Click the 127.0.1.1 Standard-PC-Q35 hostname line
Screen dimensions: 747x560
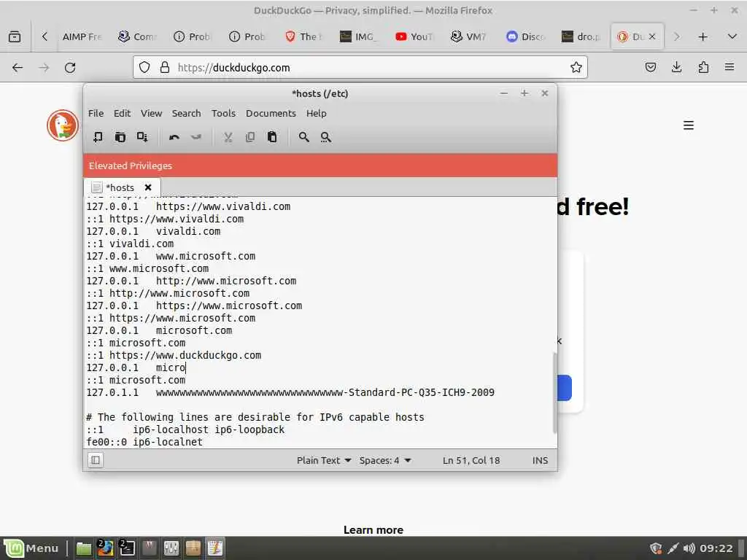pos(290,392)
